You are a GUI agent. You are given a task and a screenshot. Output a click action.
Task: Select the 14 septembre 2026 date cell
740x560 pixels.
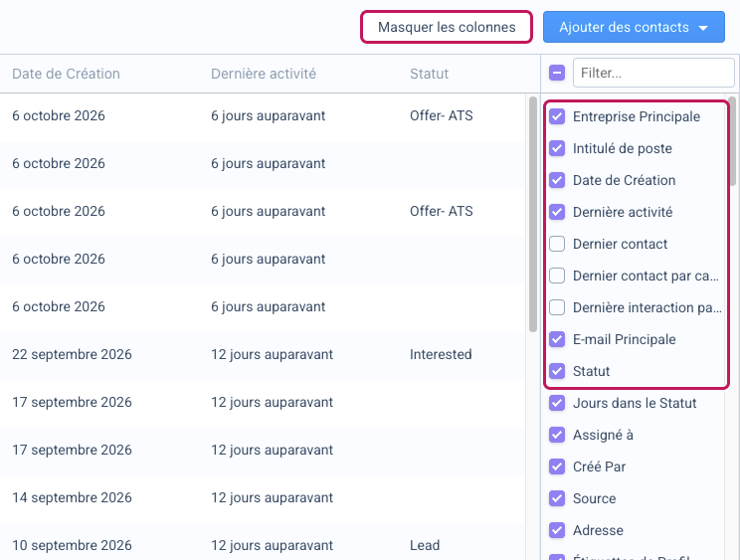[x=72, y=497]
